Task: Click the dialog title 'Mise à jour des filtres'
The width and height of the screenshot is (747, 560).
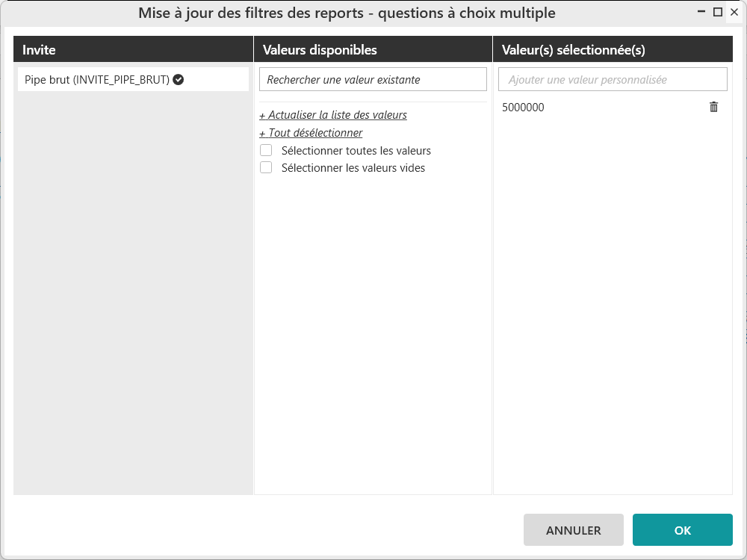Action: [347, 13]
